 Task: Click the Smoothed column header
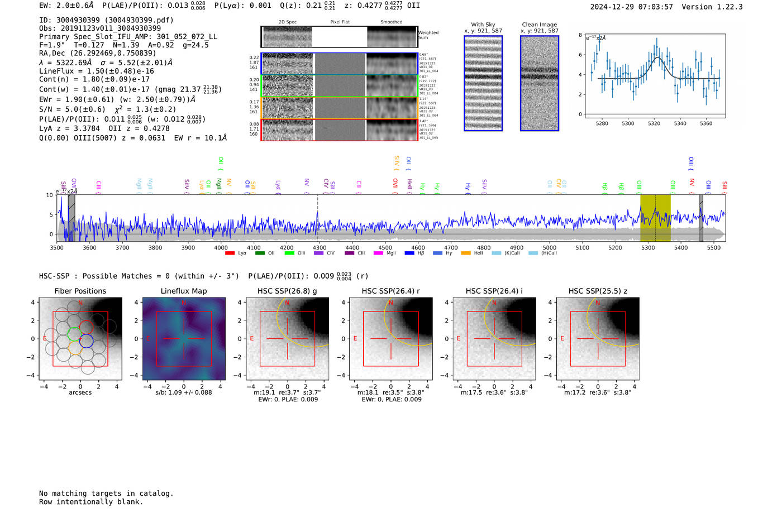pos(391,22)
